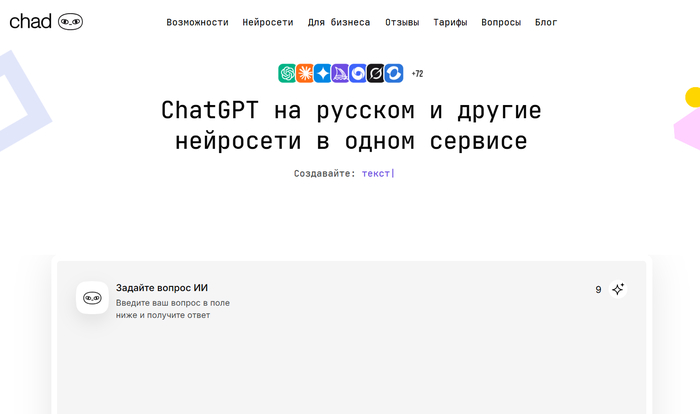The width and height of the screenshot is (700, 414).
Task: Click the chat bot avatar icon
Action: pos(92,297)
